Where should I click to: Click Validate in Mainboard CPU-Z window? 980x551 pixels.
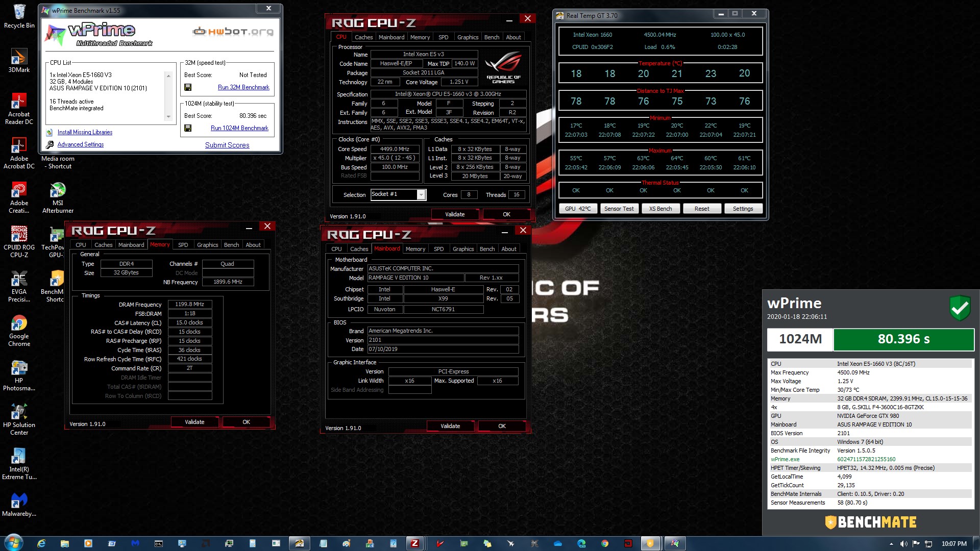pos(450,426)
